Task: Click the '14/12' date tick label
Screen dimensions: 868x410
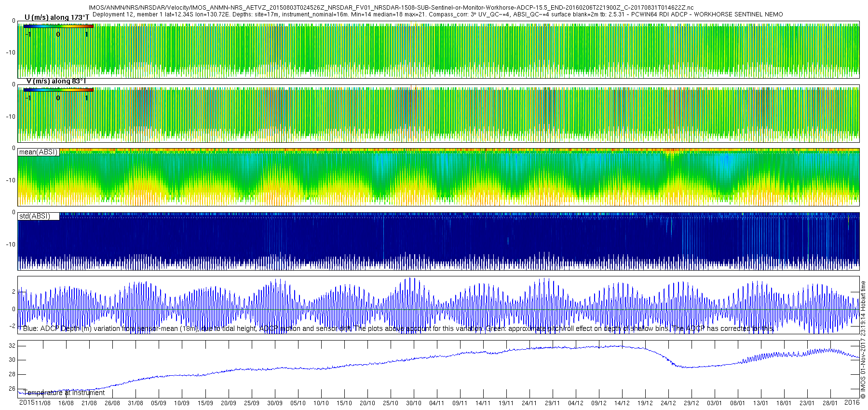Action: [x=622, y=403]
